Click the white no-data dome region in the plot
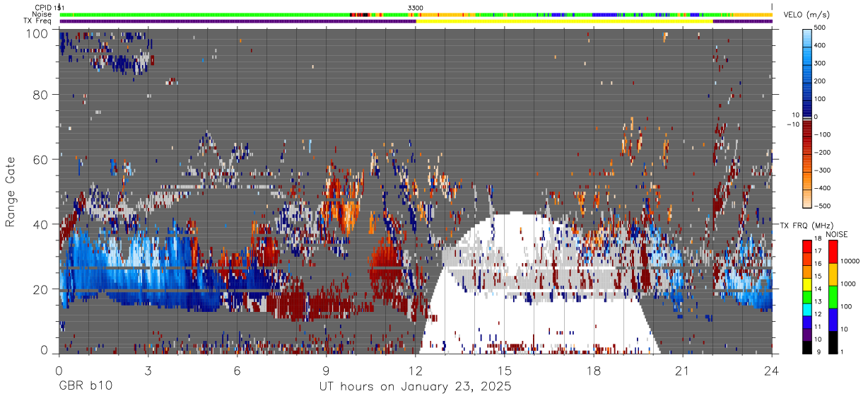The image size is (868, 401). point(541,283)
